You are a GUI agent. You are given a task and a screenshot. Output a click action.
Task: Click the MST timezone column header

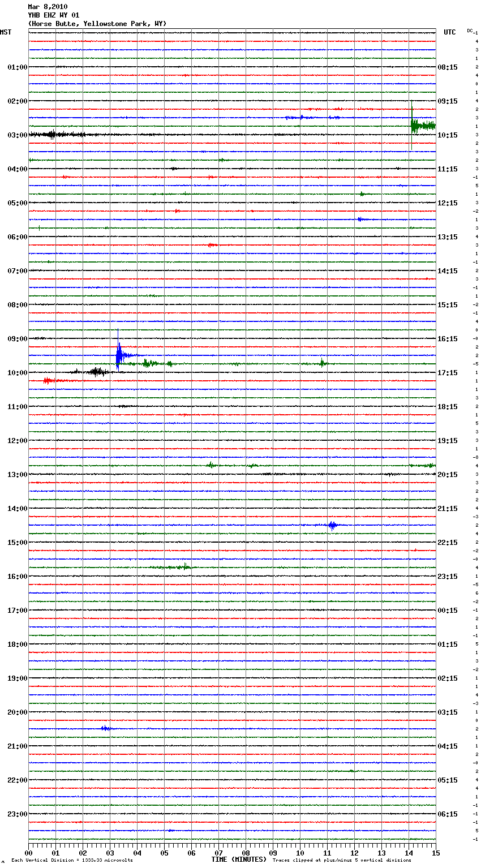coord(6,32)
